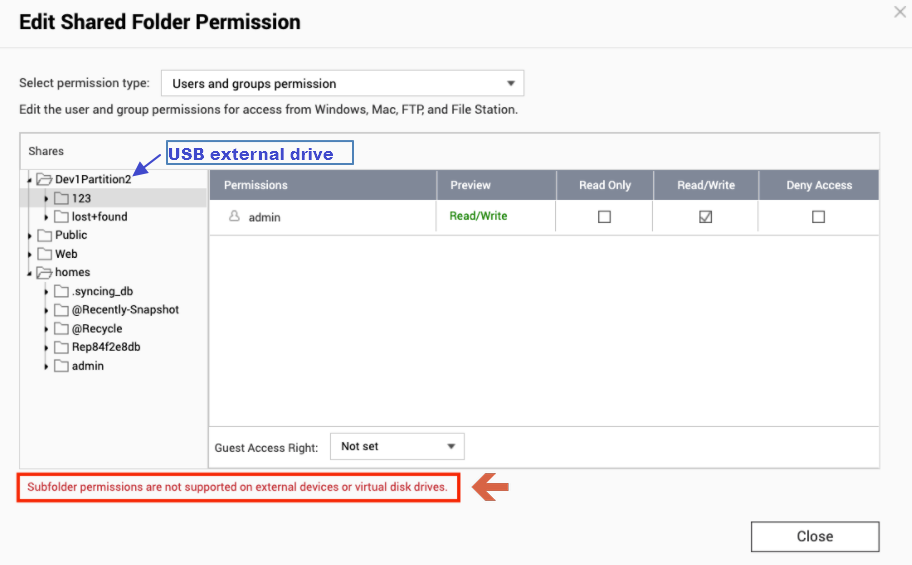Click the Dev1Partition2 folder icon
The height and width of the screenshot is (565, 912).
point(44,180)
